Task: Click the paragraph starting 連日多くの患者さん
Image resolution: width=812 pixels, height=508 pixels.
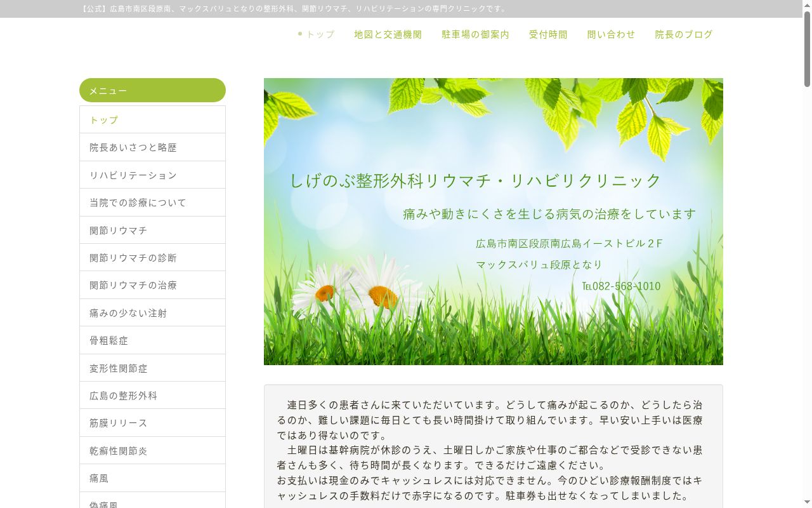Action: click(x=490, y=420)
